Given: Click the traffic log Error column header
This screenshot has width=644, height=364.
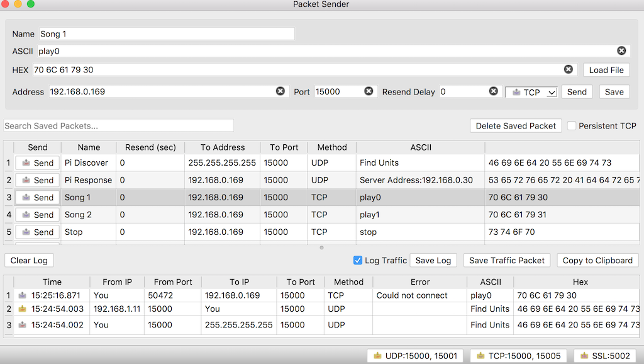Looking at the screenshot, I should 419,282.
